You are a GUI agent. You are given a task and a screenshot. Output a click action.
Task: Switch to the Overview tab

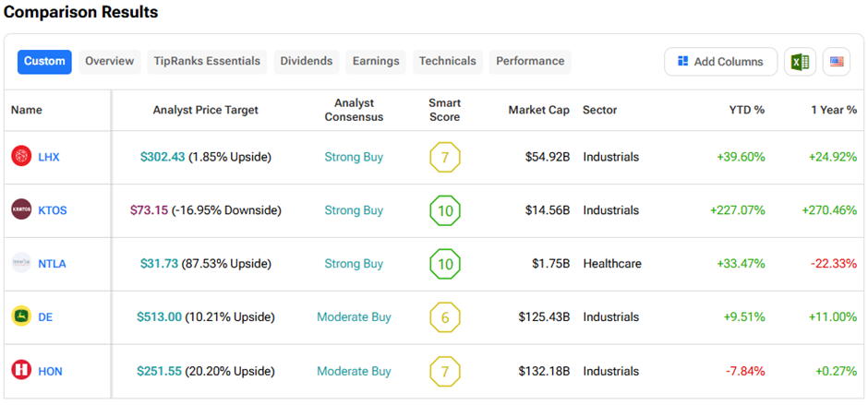[110, 62]
